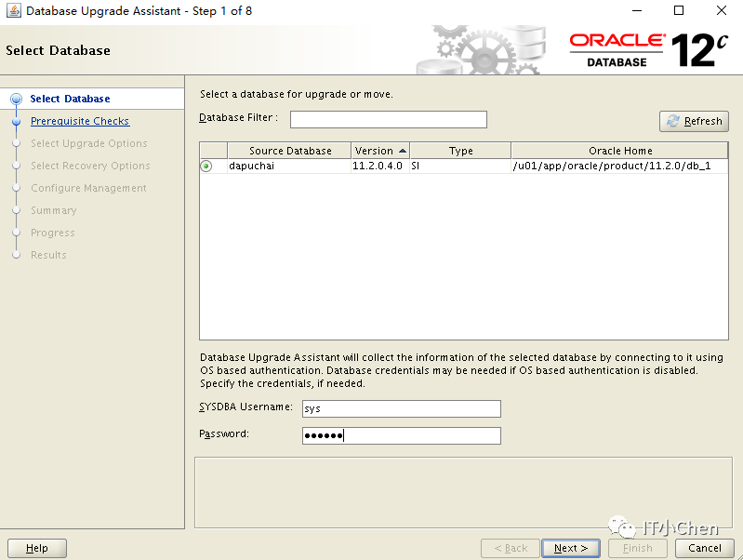Click the refresh arrows icon
The height and width of the screenshot is (560, 743).
coord(673,121)
